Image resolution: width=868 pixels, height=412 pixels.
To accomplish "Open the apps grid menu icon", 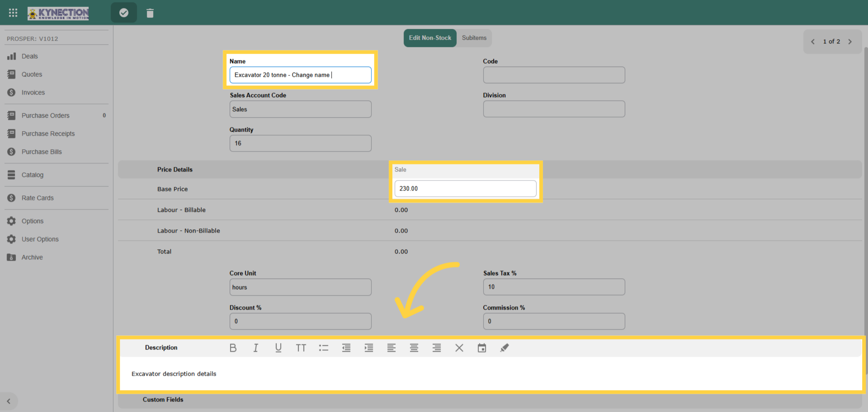I will (x=13, y=13).
